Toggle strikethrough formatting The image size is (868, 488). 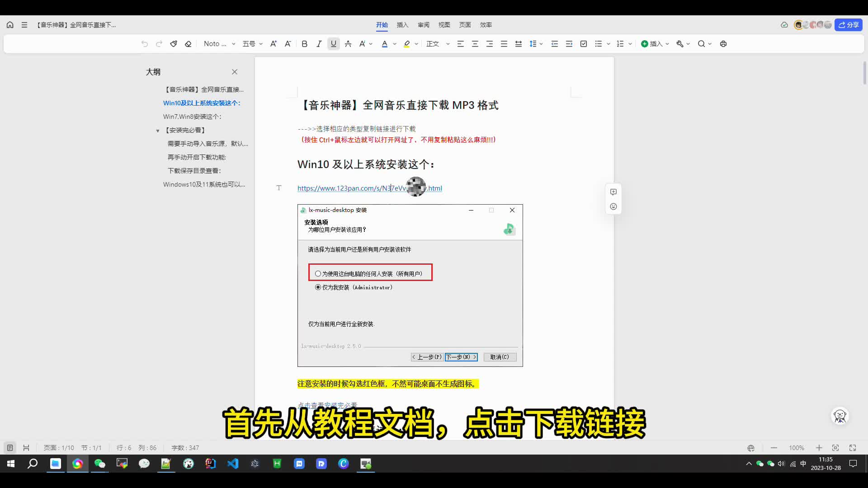[348, 44]
